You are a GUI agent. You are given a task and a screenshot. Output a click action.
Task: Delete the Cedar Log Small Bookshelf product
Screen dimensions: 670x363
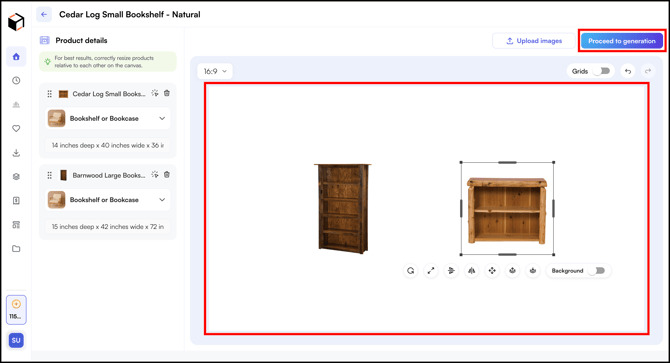[167, 93]
